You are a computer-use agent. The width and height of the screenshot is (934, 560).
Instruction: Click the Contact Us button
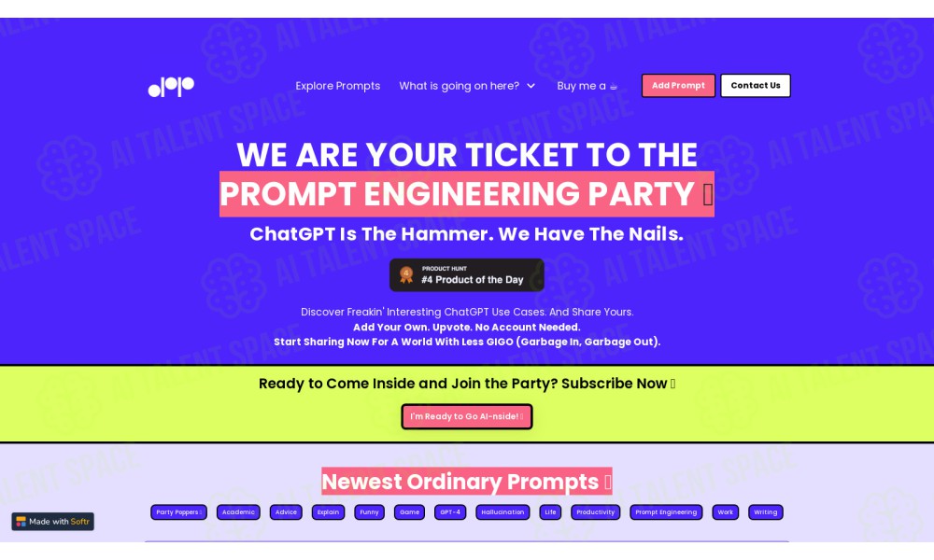click(x=756, y=86)
